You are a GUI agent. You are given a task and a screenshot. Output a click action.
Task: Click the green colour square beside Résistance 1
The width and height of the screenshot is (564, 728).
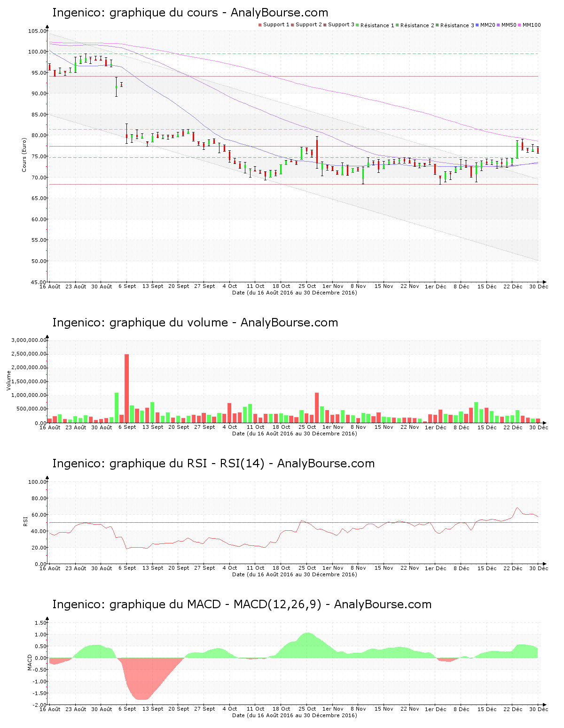coord(358,25)
